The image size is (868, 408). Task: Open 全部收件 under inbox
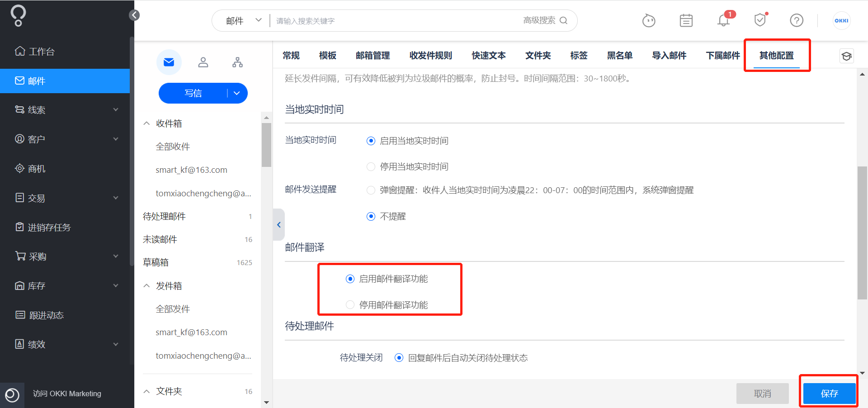tap(173, 147)
